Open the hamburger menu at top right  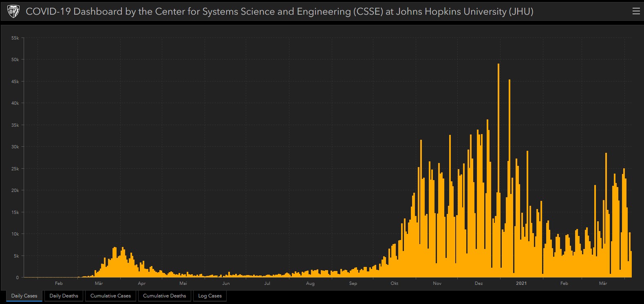pyautogui.click(x=636, y=11)
